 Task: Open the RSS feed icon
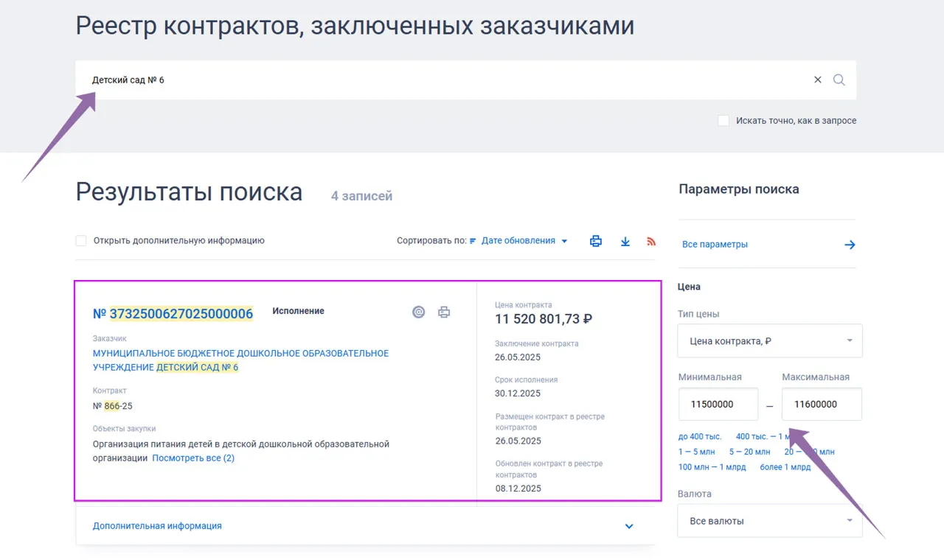651,241
